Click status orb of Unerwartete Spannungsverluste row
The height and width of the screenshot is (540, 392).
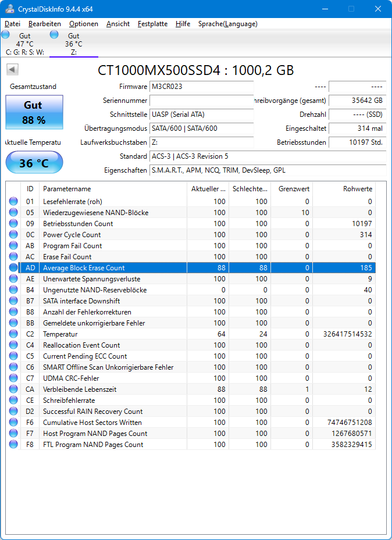click(13, 278)
